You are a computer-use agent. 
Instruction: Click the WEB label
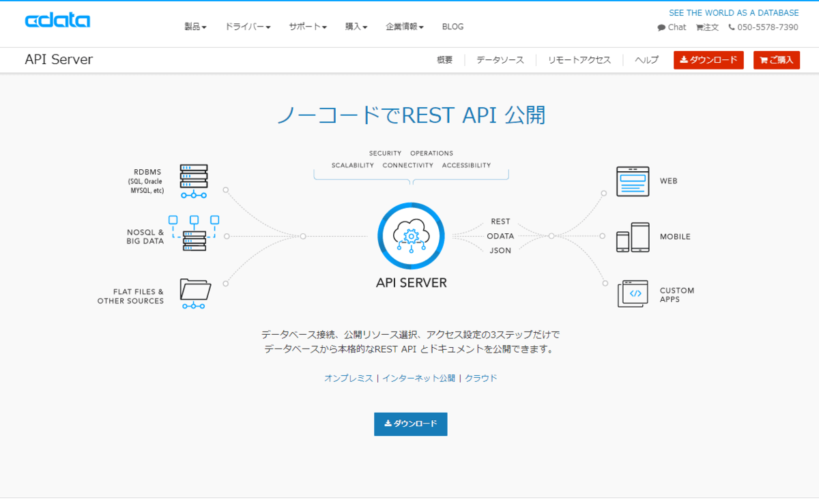[x=669, y=181]
